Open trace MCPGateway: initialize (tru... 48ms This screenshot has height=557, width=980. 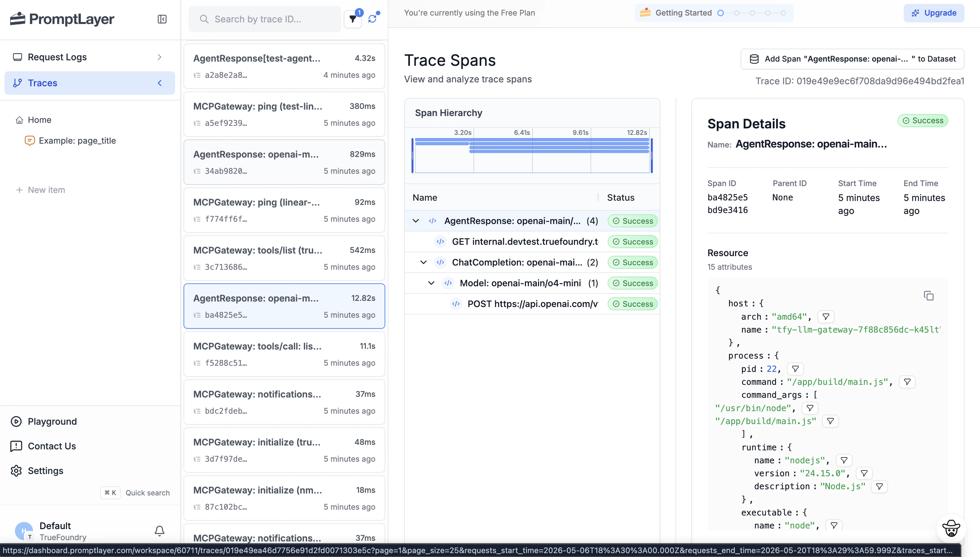[284, 450]
